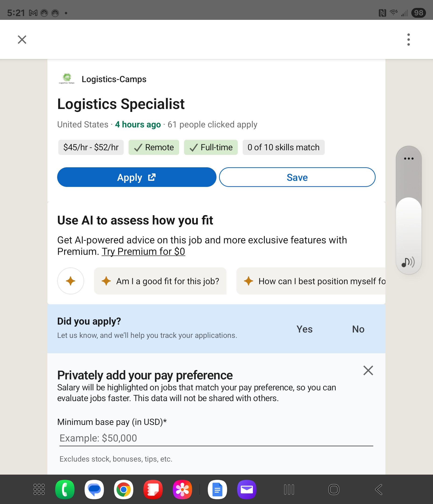Tap the Logistics-Camps company logo
Screen dimensions: 433x504
click(67, 79)
